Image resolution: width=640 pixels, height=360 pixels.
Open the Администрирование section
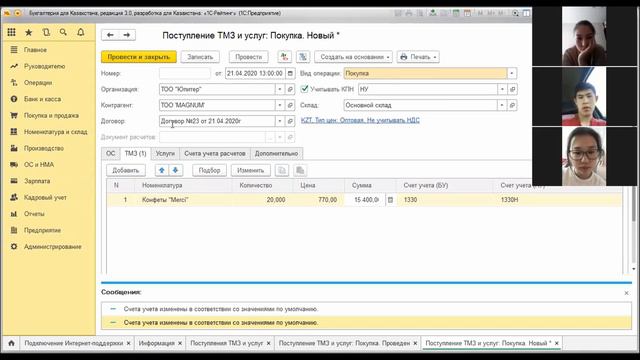[x=53, y=247]
